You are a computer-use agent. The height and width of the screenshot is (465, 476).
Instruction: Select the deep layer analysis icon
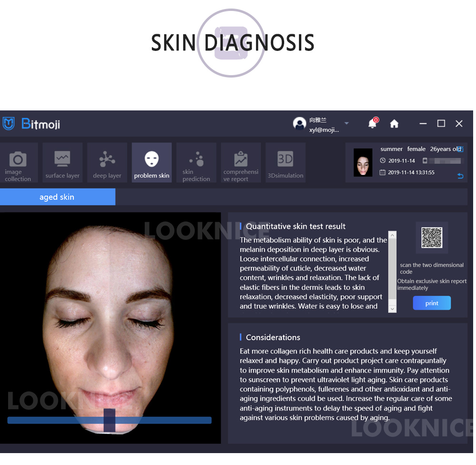pos(107,162)
